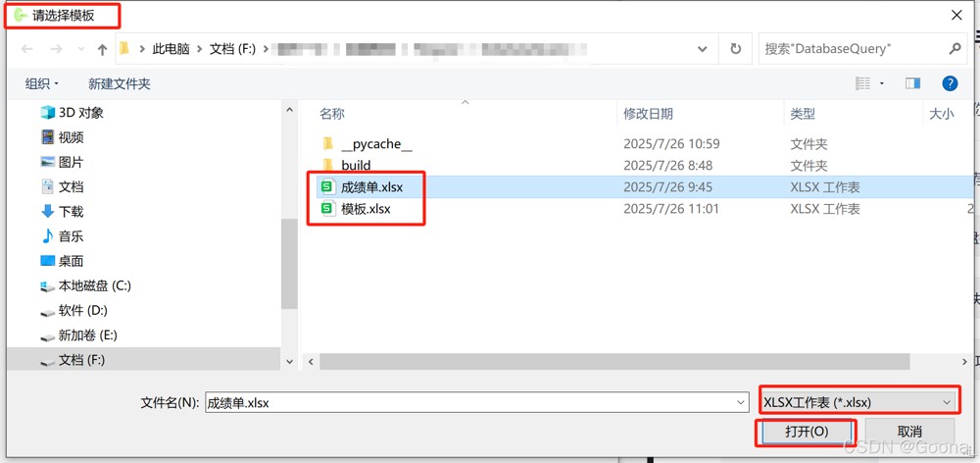Image resolution: width=980 pixels, height=463 pixels.
Task: Go up one folder level arrow
Action: pyautogui.click(x=103, y=49)
